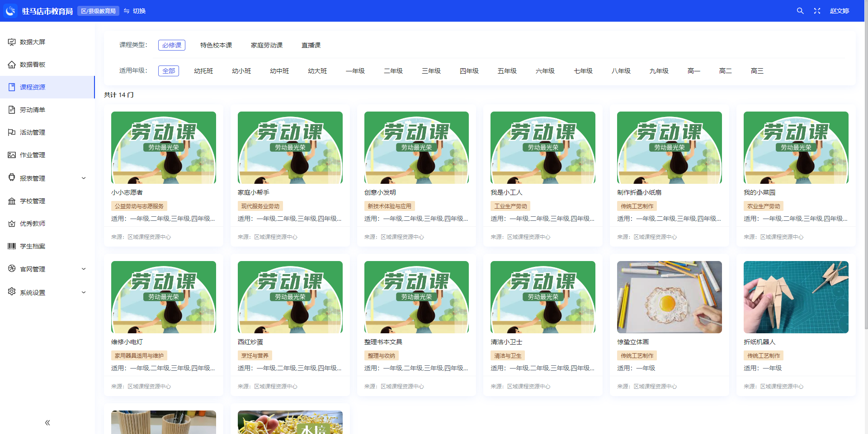868x434 pixels.
Task: Select 家庭劳动课 course type option
Action: tap(266, 45)
